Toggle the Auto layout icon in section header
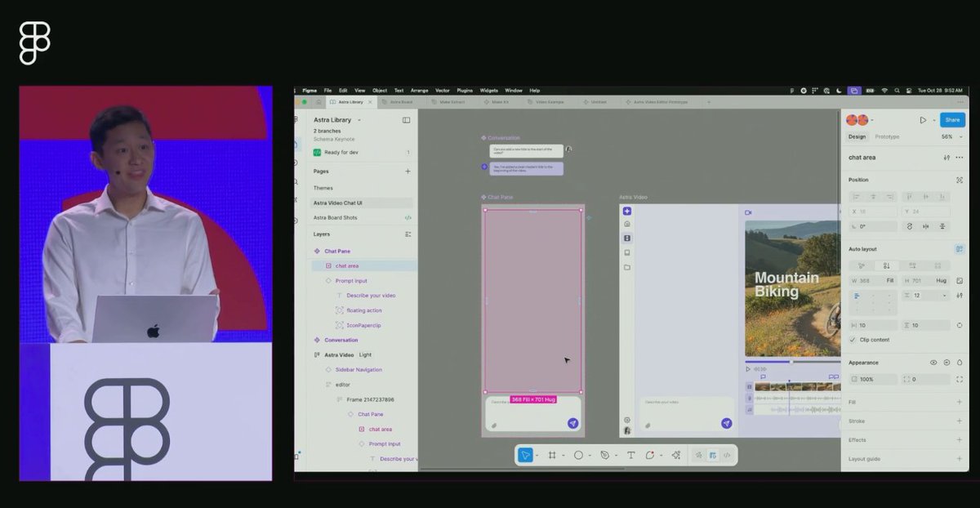This screenshot has height=508, width=980. [x=960, y=249]
